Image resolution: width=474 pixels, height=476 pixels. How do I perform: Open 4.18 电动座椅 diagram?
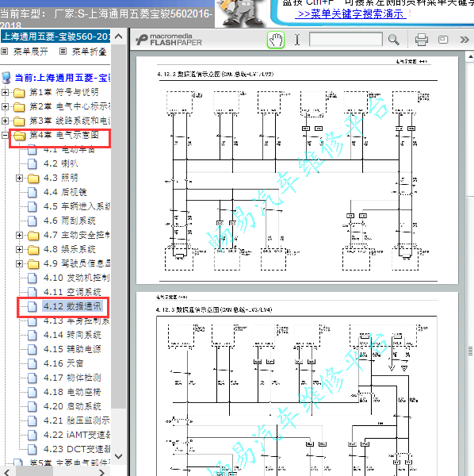(72, 392)
